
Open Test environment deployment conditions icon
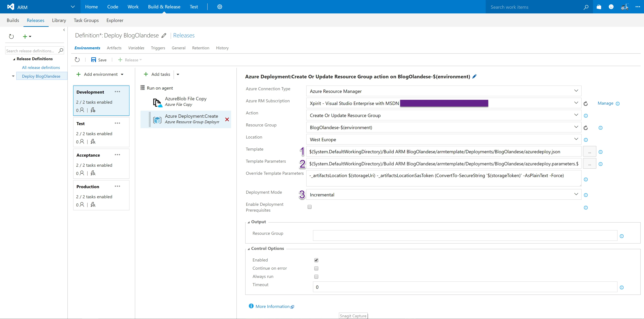[x=93, y=142]
